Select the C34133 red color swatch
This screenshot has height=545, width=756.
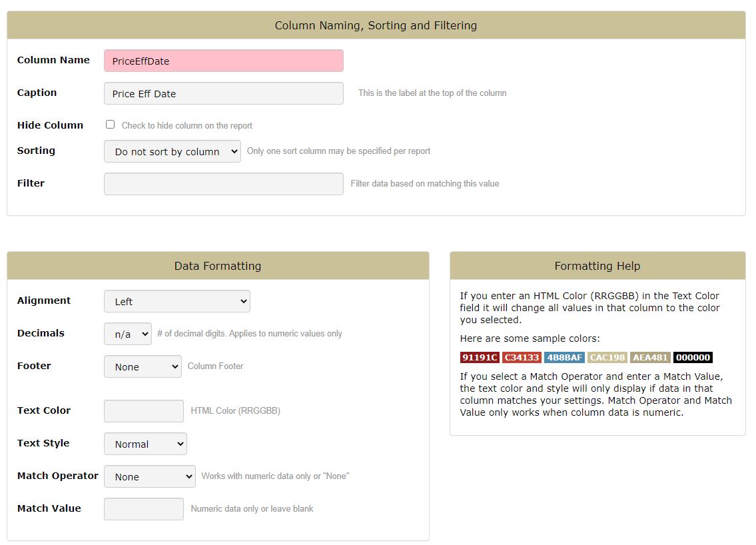coord(522,358)
